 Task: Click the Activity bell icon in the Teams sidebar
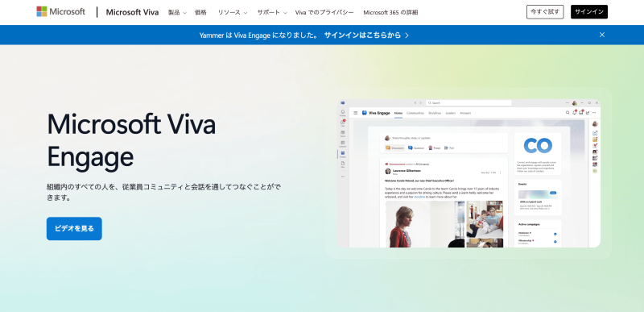coord(343,112)
